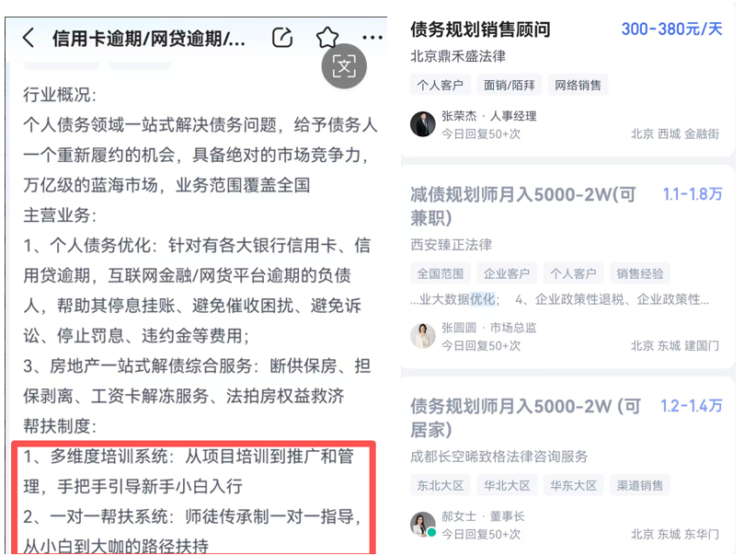Open recruiter 张荣杰's avatar
Image resolution: width=756 pixels, height=556 pixels.
click(423, 124)
